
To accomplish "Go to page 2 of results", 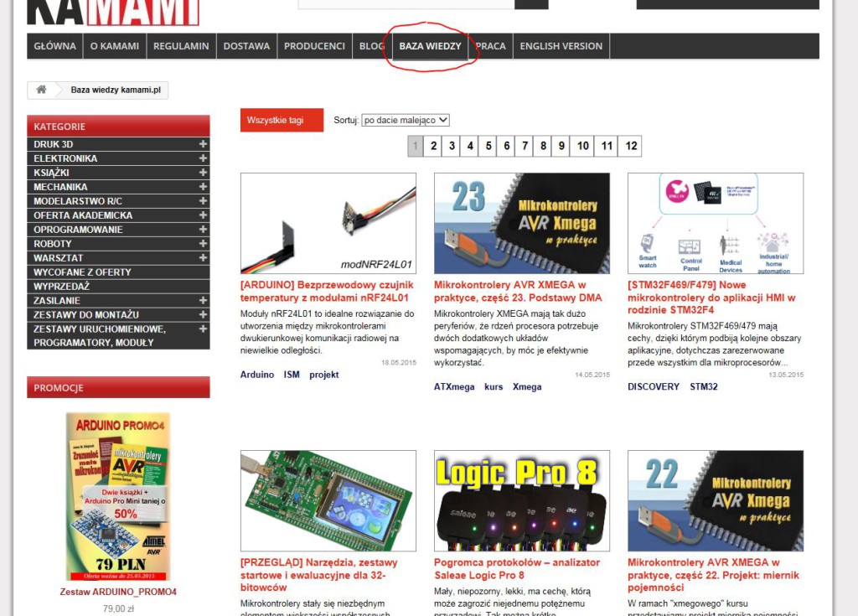I will pyautogui.click(x=433, y=146).
